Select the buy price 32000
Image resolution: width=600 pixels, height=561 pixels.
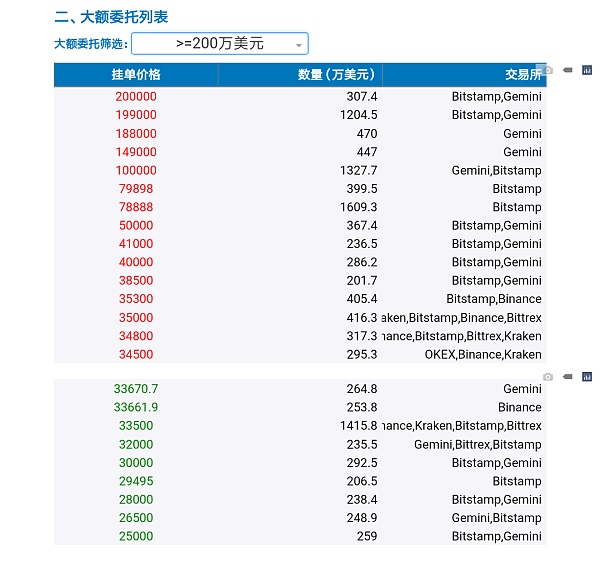tap(136, 444)
